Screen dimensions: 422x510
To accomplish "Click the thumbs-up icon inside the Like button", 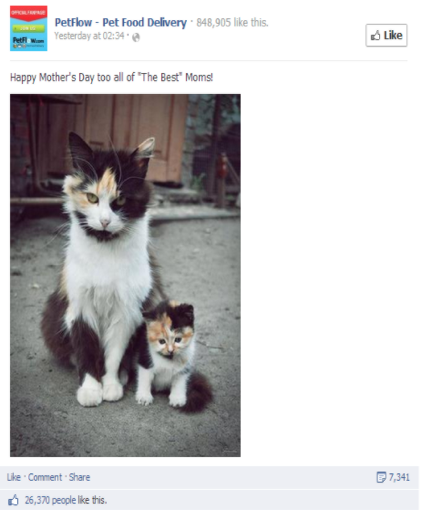I will [376, 35].
